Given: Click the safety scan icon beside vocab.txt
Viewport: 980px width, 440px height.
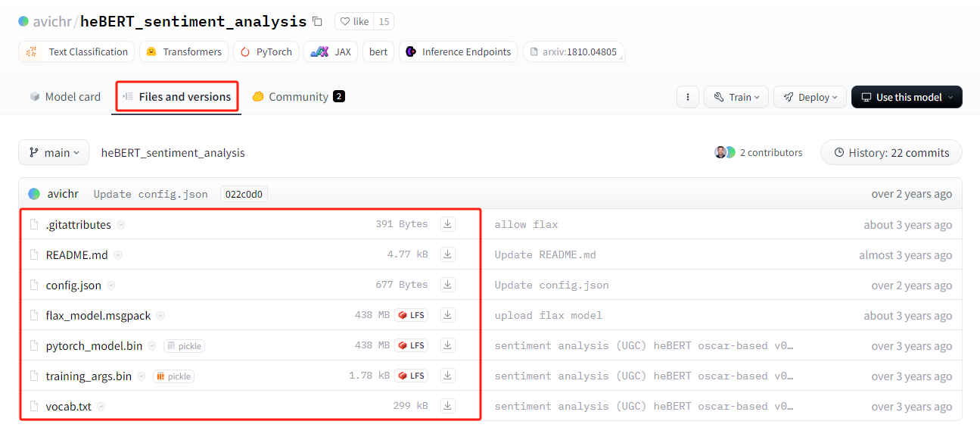Looking at the screenshot, I should pyautogui.click(x=101, y=407).
